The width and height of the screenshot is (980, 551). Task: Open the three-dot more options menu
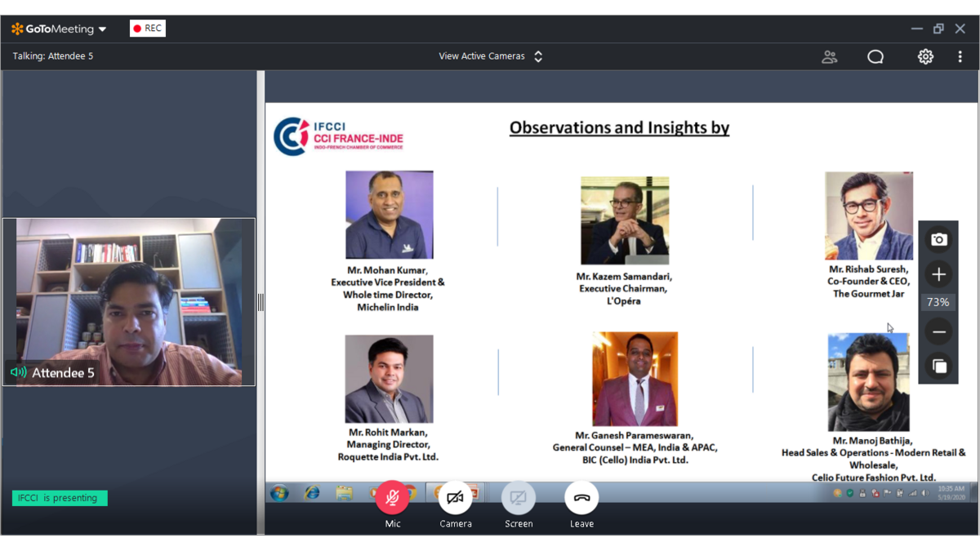click(960, 56)
